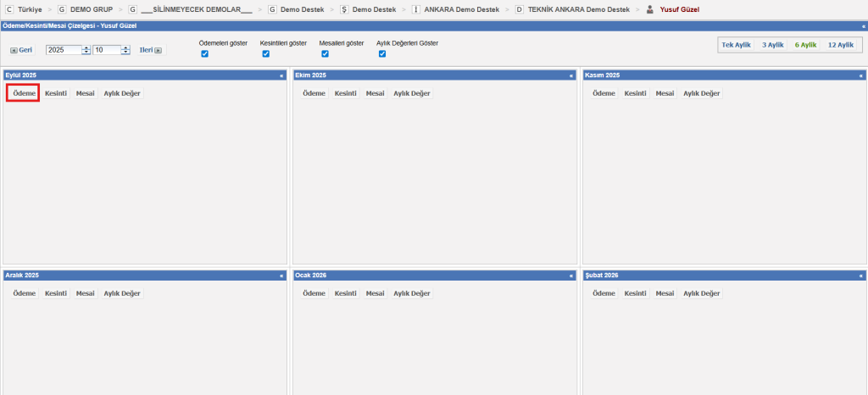Click the TEKNİK ANKARA Demo Destek department icon
The height and width of the screenshot is (395, 868).
point(519,8)
